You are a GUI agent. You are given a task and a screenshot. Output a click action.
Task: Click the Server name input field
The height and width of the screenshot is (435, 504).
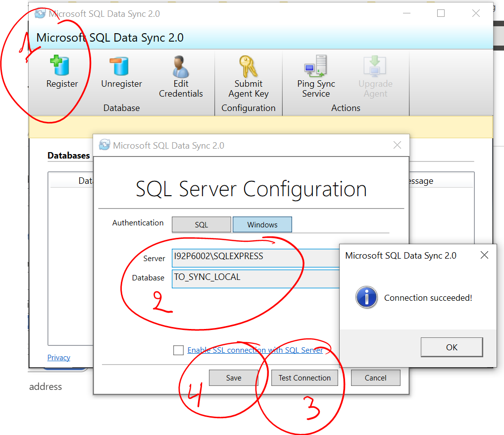tap(255, 258)
